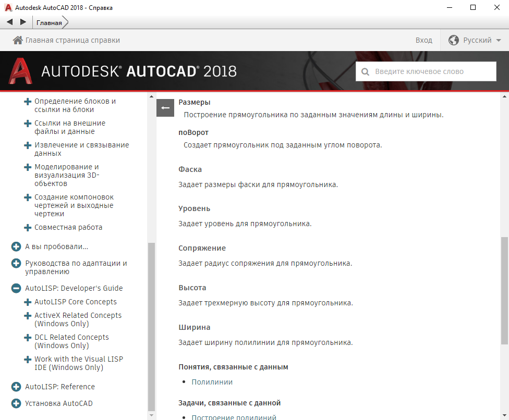The height and width of the screenshot is (420, 509).
Task: Open the AutoLISP: Developer's Guide title
Action: pos(74,288)
